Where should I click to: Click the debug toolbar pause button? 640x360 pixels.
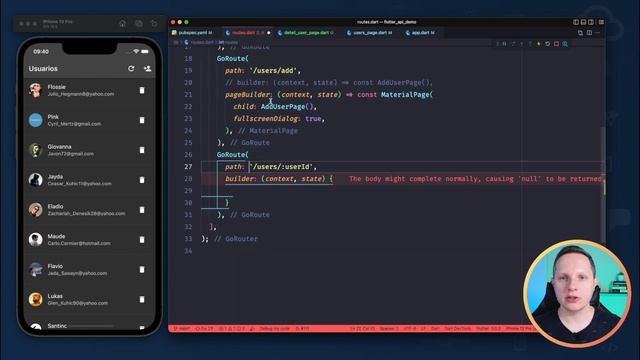point(504,44)
